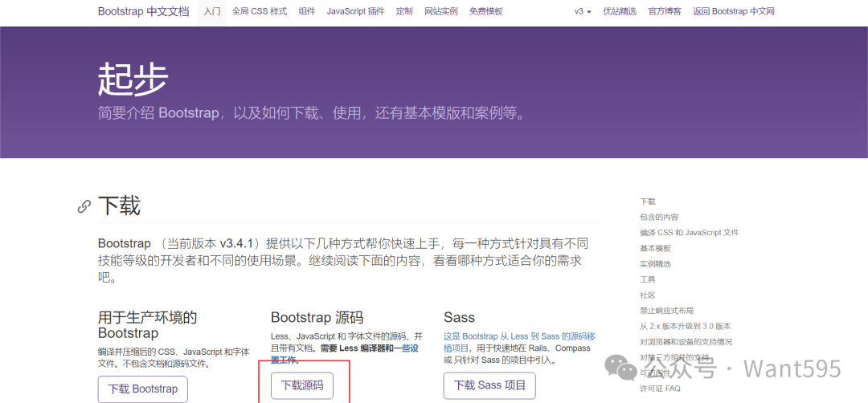Click the 下载 Bootstrap button
868x403 pixels.
[x=143, y=389]
